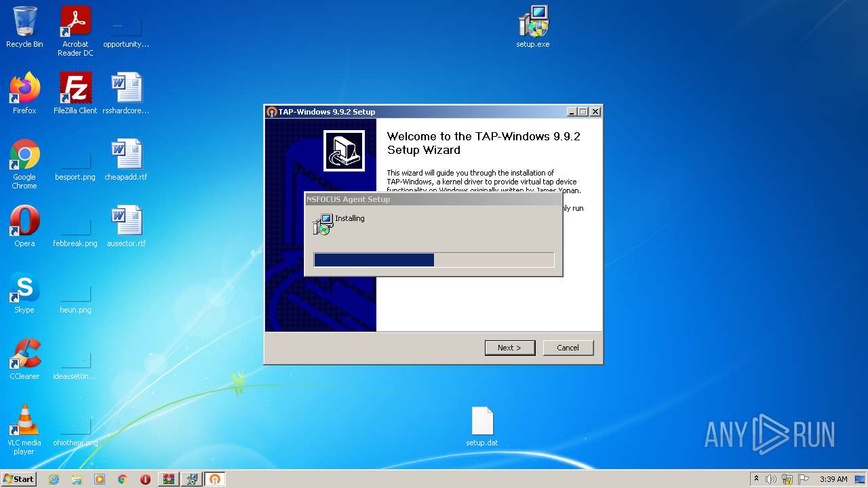
Task: Click the NSFOCUS Agent Setup title bar
Action: pos(433,199)
